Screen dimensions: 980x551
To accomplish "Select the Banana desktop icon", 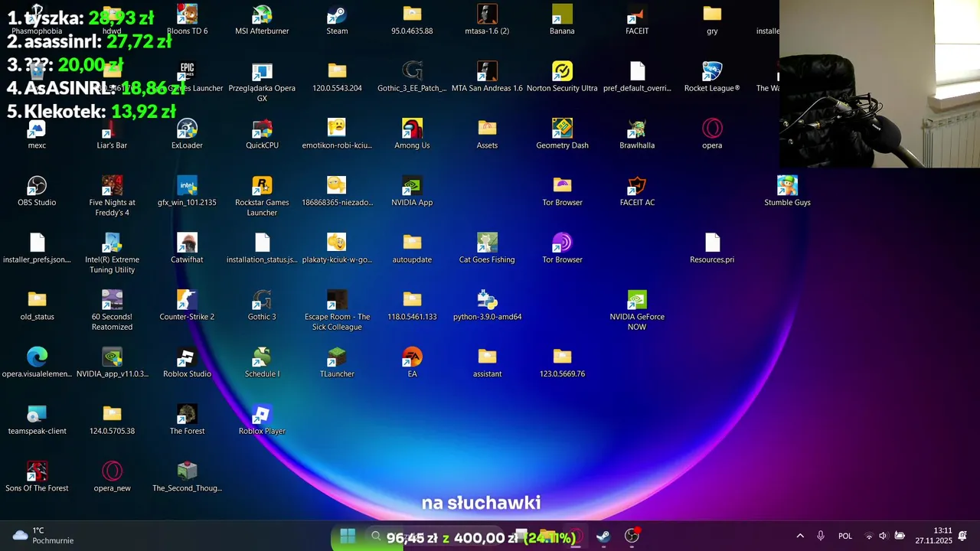I will [x=562, y=20].
